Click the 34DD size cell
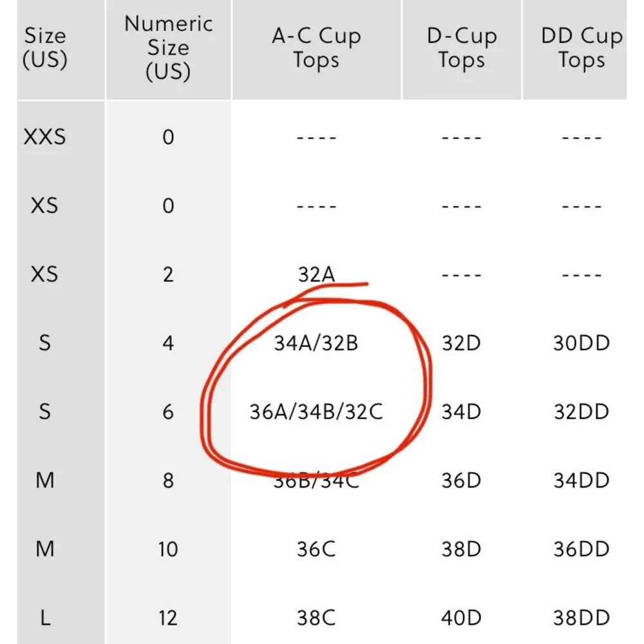The width and height of the screenshot is (644, 644). (581, 480)
